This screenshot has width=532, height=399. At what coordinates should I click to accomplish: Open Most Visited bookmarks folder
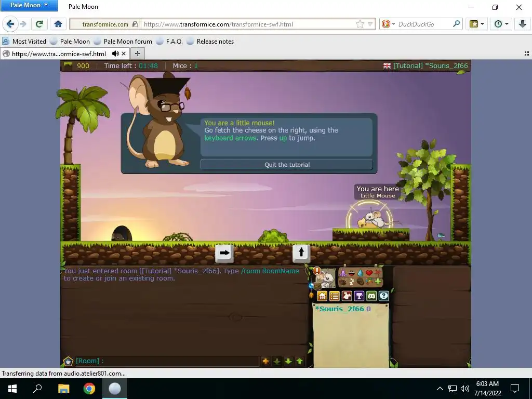click(x=24, y=42)
